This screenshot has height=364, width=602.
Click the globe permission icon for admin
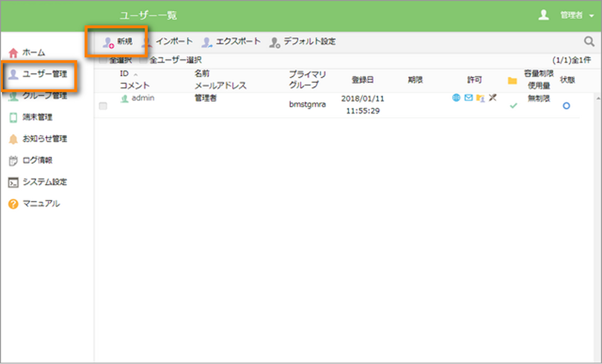point(456,97)
